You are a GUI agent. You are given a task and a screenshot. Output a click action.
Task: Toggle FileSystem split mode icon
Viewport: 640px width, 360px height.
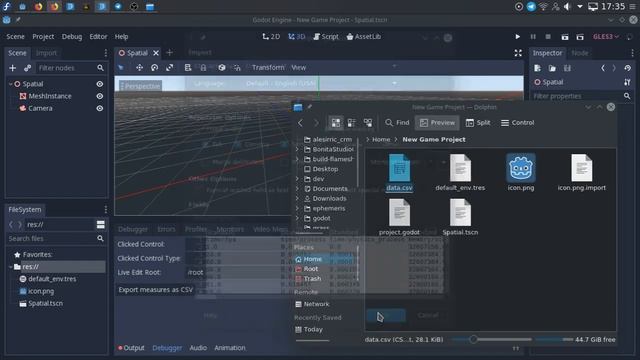pyautogui.click(x=100, y=224)
